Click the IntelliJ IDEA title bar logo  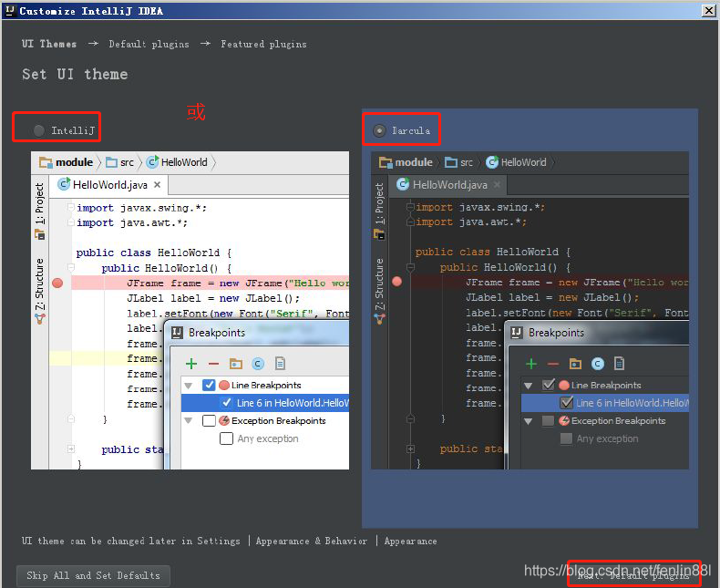point(10,11)
